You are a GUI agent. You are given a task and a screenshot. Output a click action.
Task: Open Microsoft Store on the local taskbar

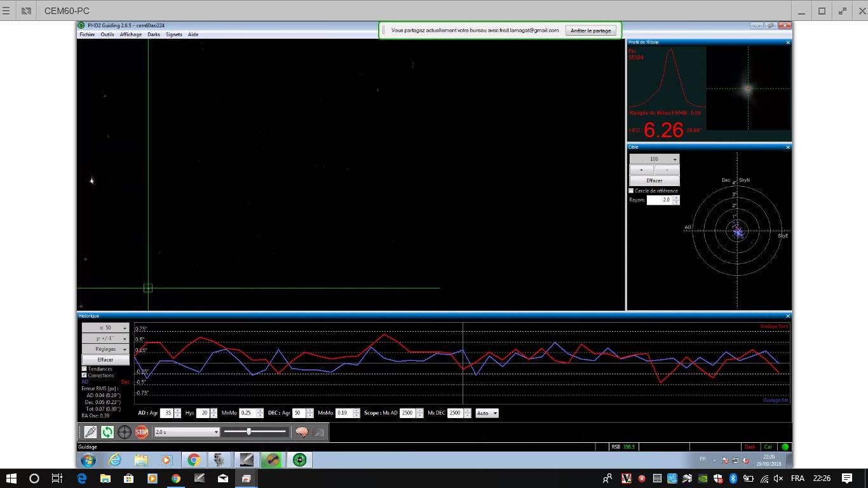pyautogui.click(x=128, y=478)
